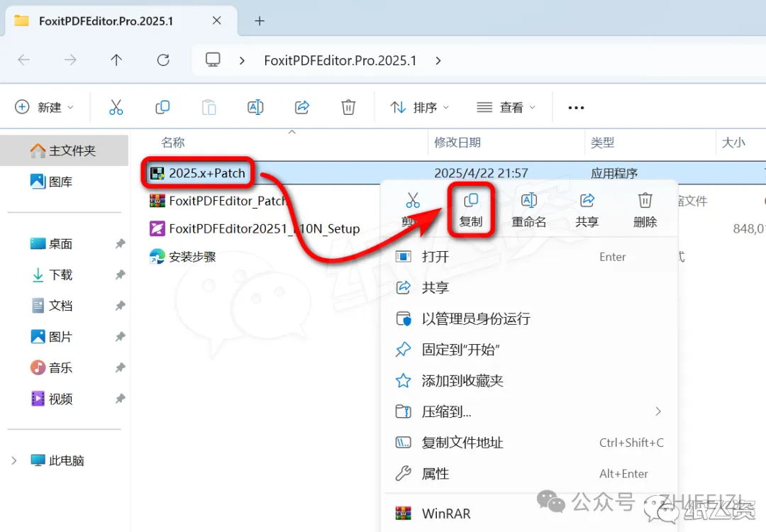Choose 复制文件地址
The width and height of the screenshot is (766, 532).
pyautogui.click(x=530, y=443)
